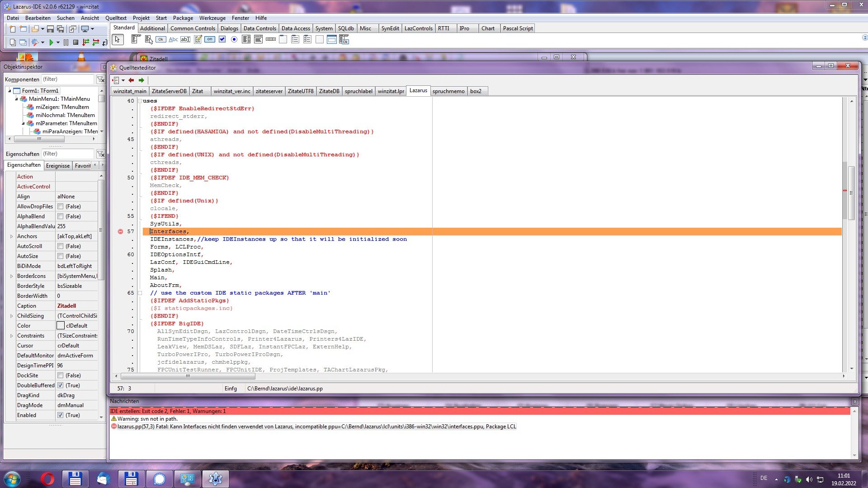Image resolution: width=868 pixels, height=488 pixels.
Task: Jump back with red arrow
Action: pyautogui.click(x=131, y=80)
